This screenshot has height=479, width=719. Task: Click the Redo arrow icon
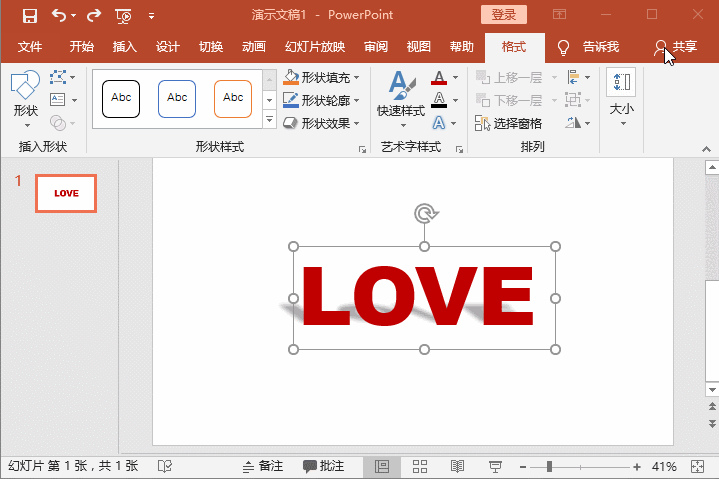94,15
